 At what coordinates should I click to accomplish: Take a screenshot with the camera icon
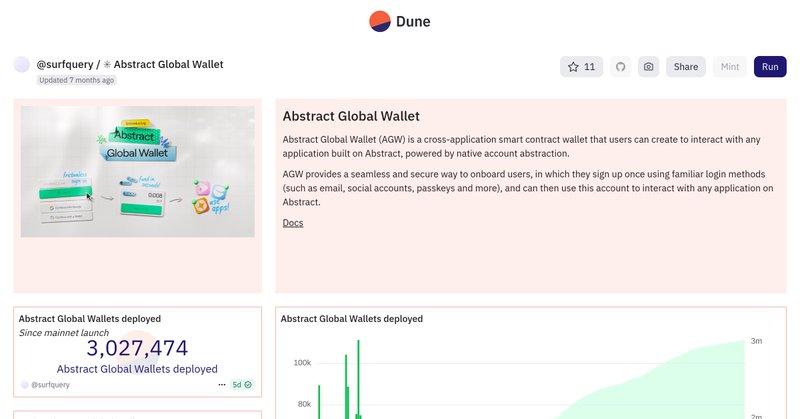click(648, 67)
